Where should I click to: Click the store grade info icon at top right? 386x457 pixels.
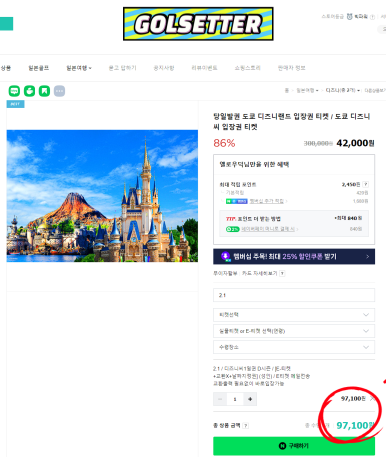click(372, 17)
